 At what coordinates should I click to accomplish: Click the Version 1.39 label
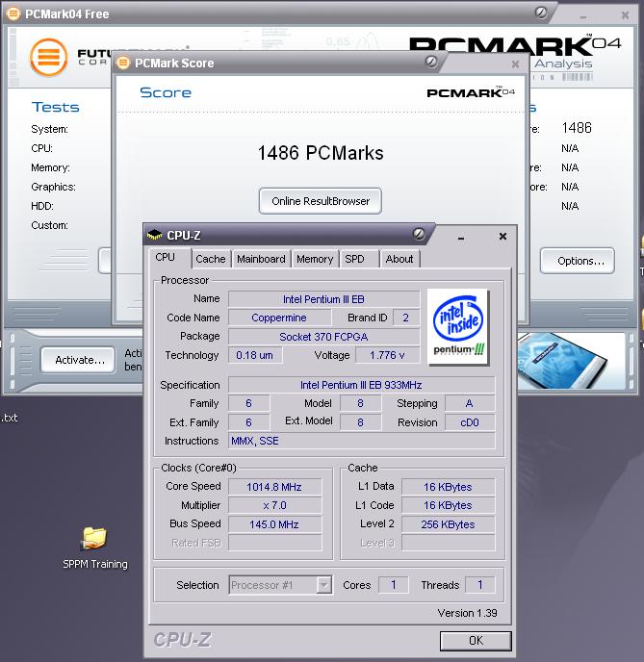click(x=467, y=613)
